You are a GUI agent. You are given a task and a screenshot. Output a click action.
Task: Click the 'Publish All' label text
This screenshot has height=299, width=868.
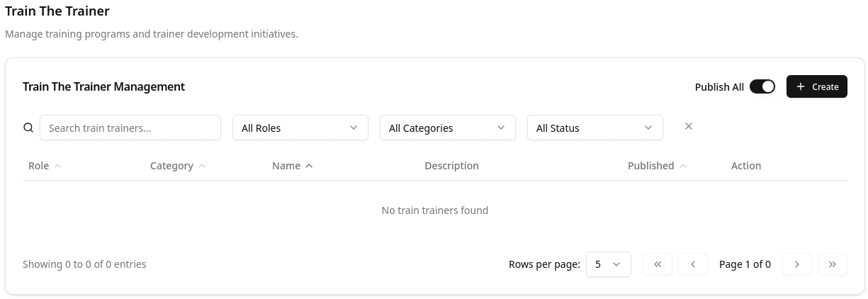click(x=719, y=87)
